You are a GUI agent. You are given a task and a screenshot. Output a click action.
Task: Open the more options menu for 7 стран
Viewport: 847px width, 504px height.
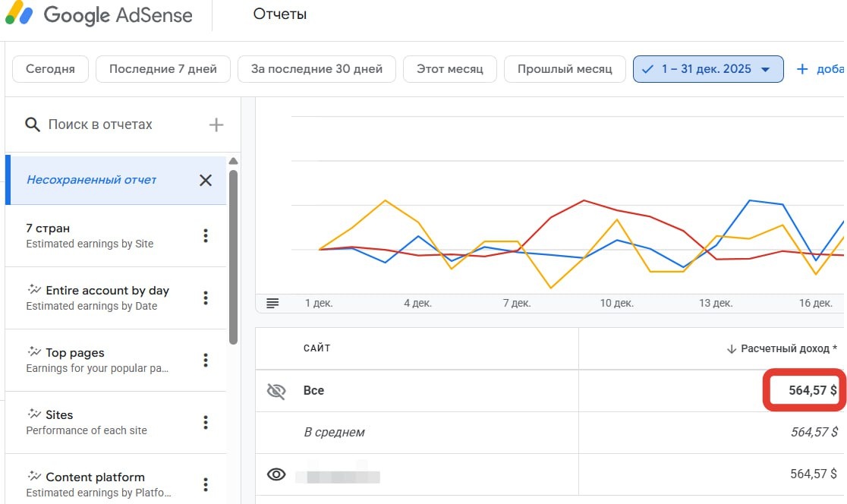coord(205,235)
